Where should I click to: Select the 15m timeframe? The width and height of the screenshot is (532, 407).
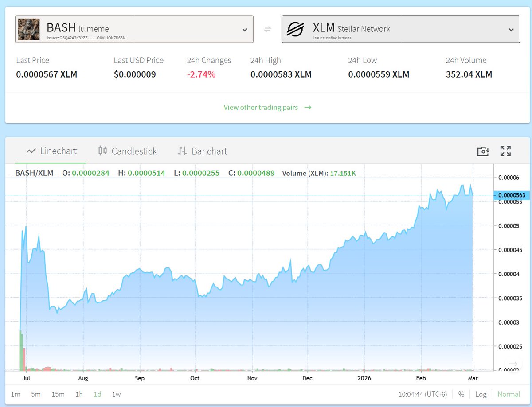pyautogui.click(x=58, y=394)
